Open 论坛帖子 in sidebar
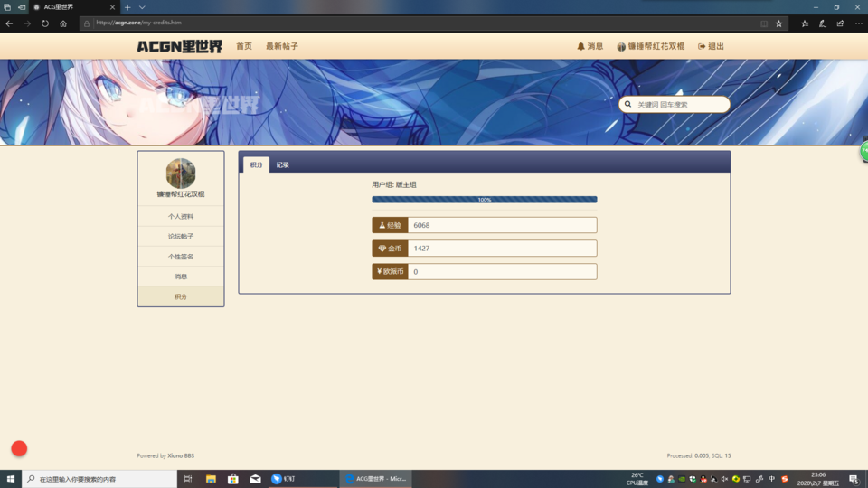The image size is (868, 488). click(x=181, y=236)
